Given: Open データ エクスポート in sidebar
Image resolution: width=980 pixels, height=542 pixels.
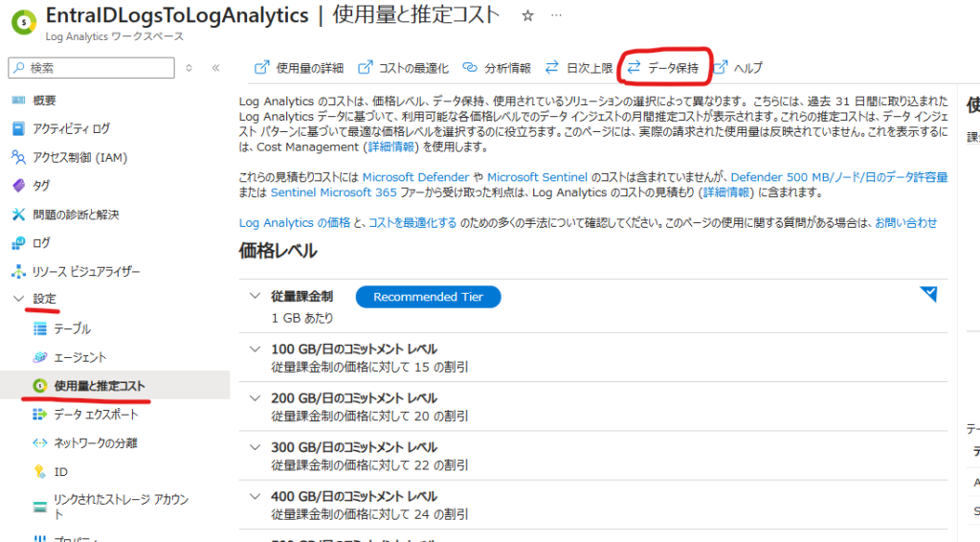Looking at the screenshot, I should click(97, 415).
